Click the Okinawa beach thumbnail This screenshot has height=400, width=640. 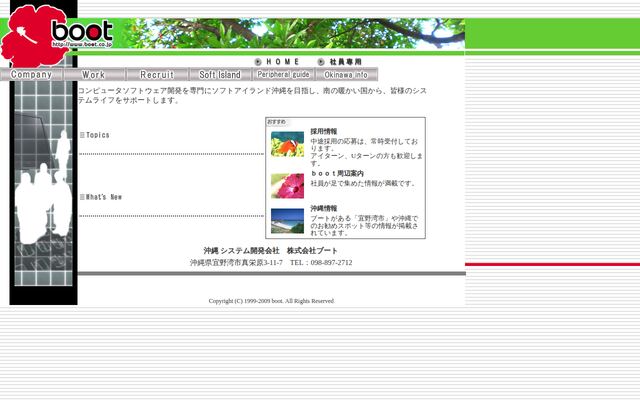[287, 221]
